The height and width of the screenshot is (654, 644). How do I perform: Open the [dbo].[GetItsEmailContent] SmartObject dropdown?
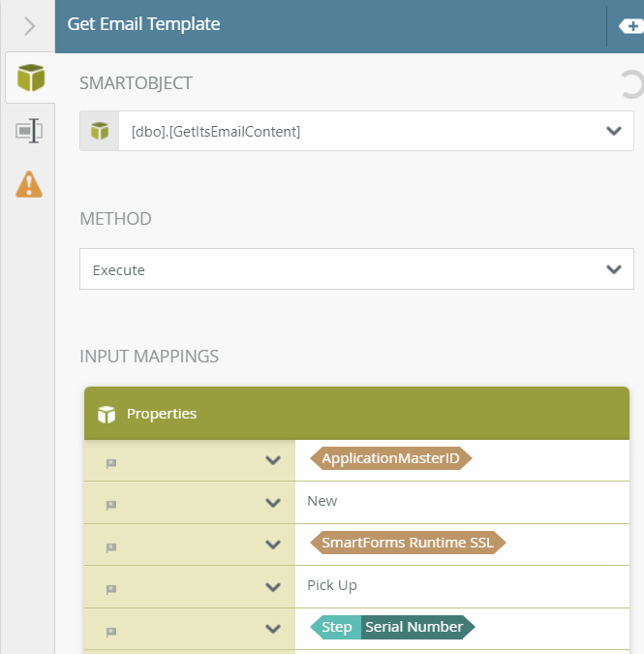click(x=356, y=131)
